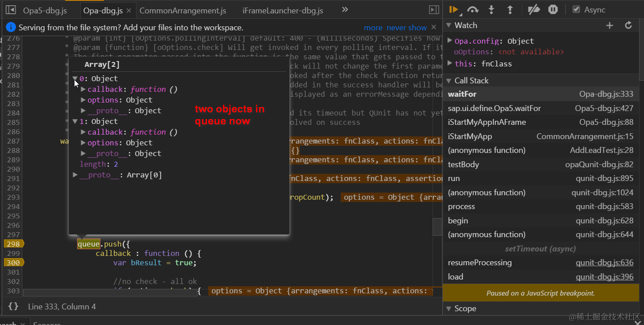Click line number 303 gutter
The width and height of the screenshot is (644, 325).
coord(13,291)
